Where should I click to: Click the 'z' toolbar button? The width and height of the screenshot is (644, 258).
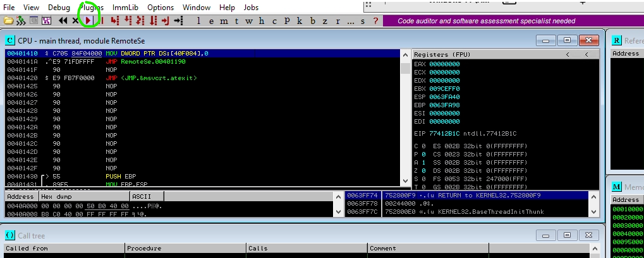[x=325, y=21]
